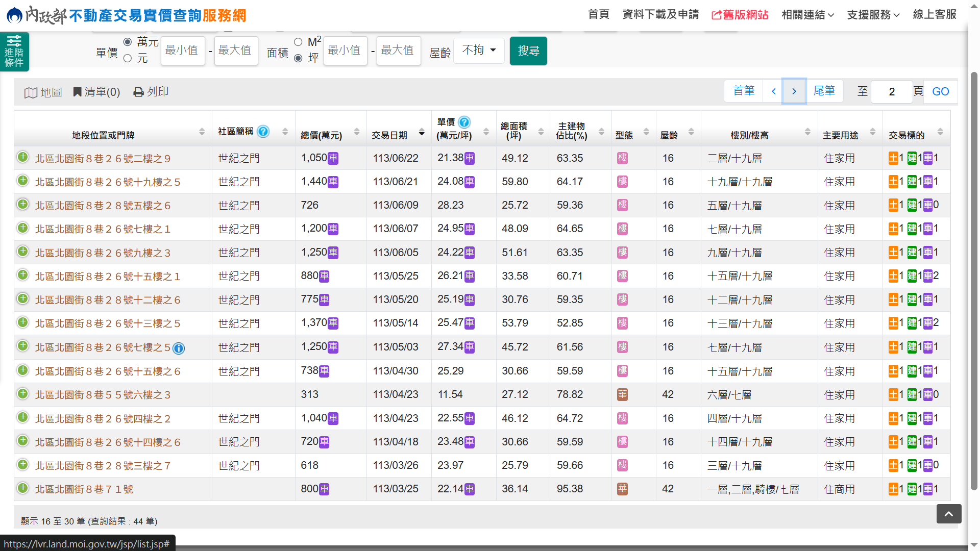Click green plus for 北園街8巷26號四樓之2

[x=22, y=417]
